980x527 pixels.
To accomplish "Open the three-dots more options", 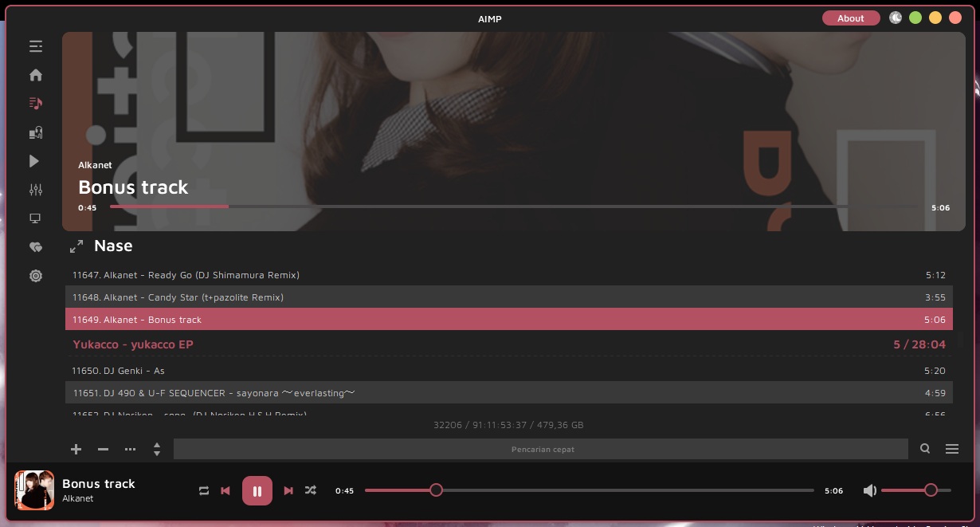I will click(x=130, y=449).
